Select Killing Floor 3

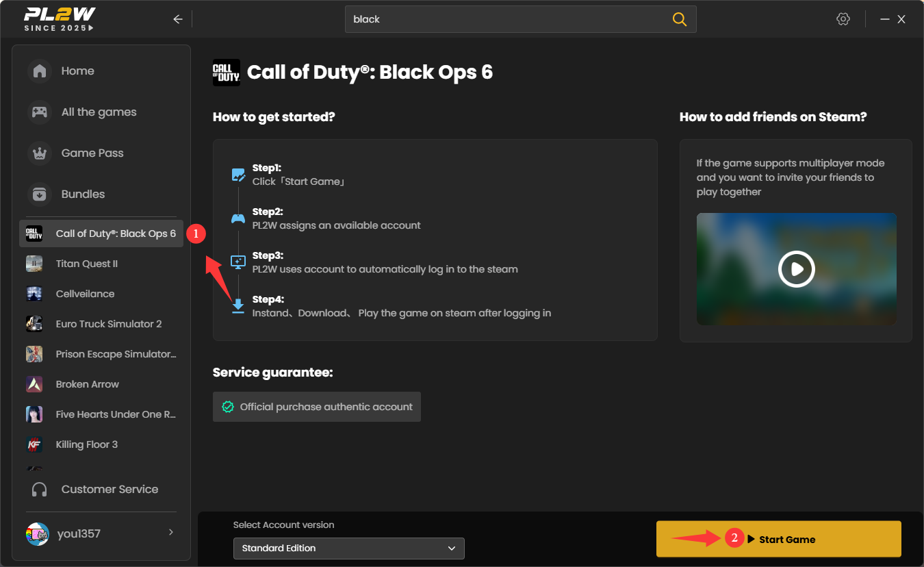click(x=101, y=444)
